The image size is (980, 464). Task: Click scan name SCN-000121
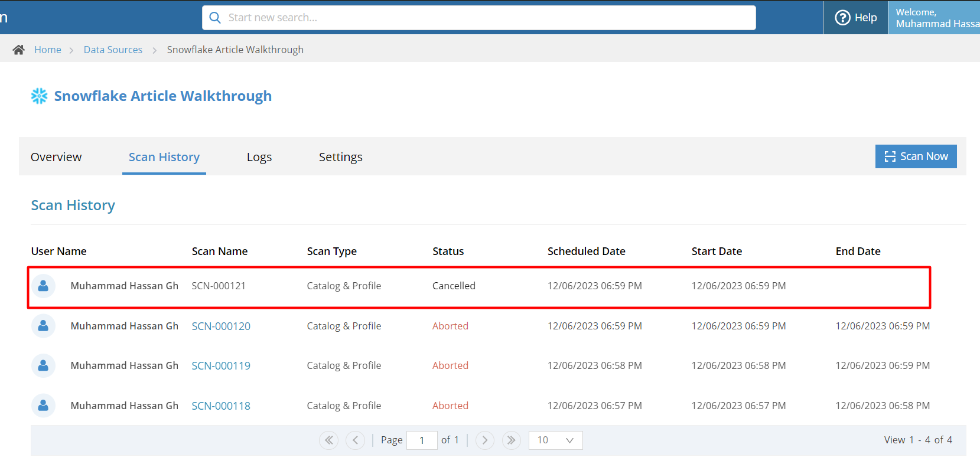point(219,286)
